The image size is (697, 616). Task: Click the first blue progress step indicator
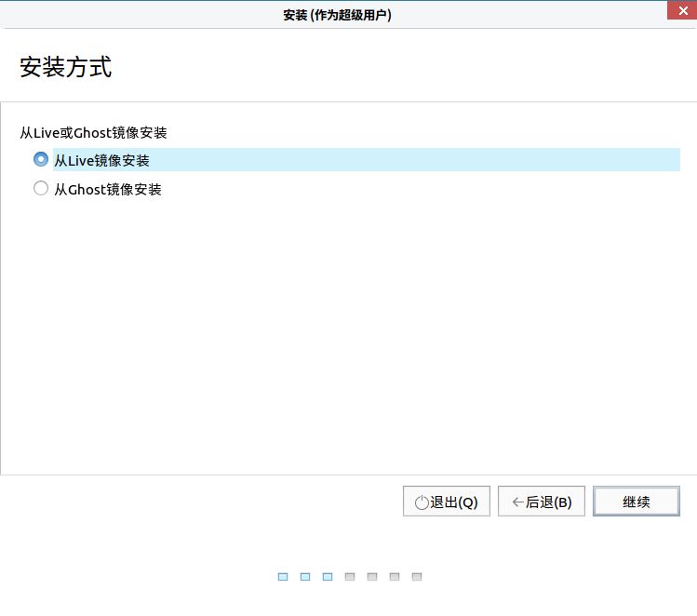click(x=283, y=576)
